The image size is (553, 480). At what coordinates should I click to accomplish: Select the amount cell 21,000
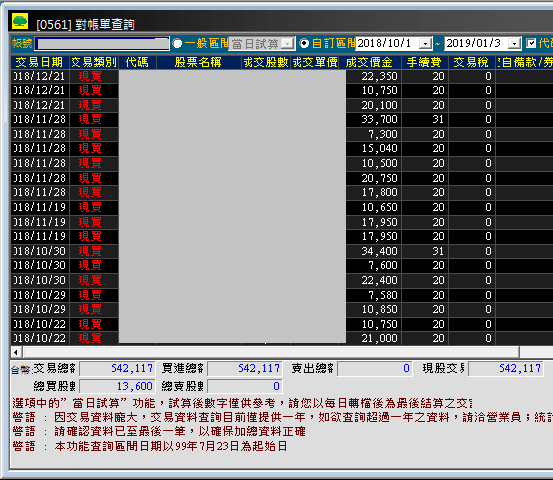(x=374, y=339)
